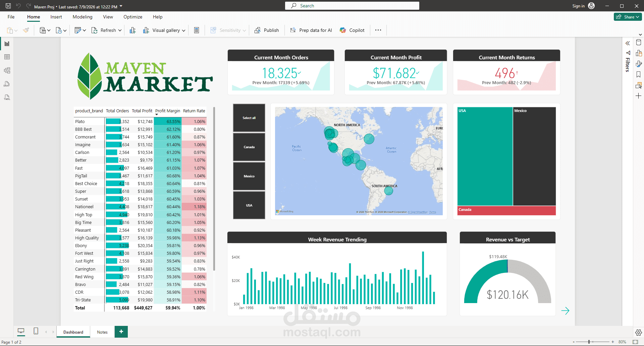Toggle the Select all slicer button
The image size is (644, 346).
pyautogui.click(x=249, y=118)
